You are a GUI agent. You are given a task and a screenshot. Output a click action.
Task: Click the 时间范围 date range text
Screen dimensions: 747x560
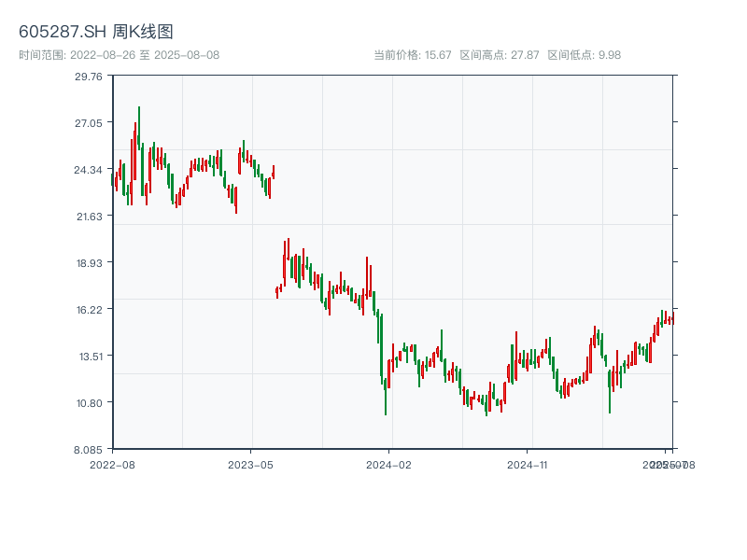click(x=119, y=55)
